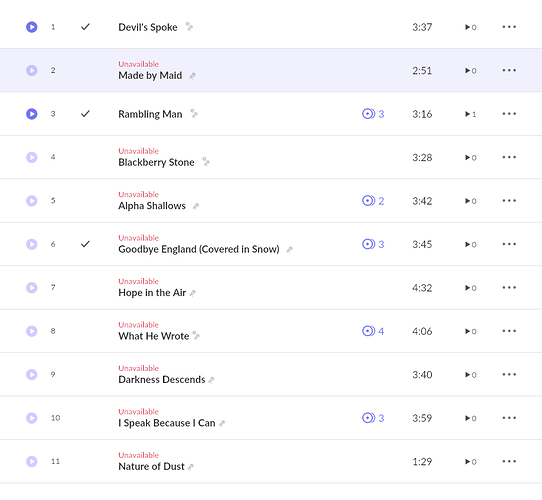542x500 pixels.
Task: Select the Made by Maid track row
Action: tap(271, 70)
